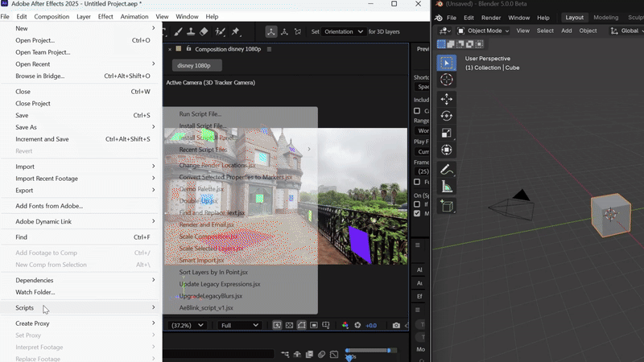Image resolution: width=644 pixels, height=362 pixels.
Task: Reset exposure icon in composition viewer
Action: (357, 325)
